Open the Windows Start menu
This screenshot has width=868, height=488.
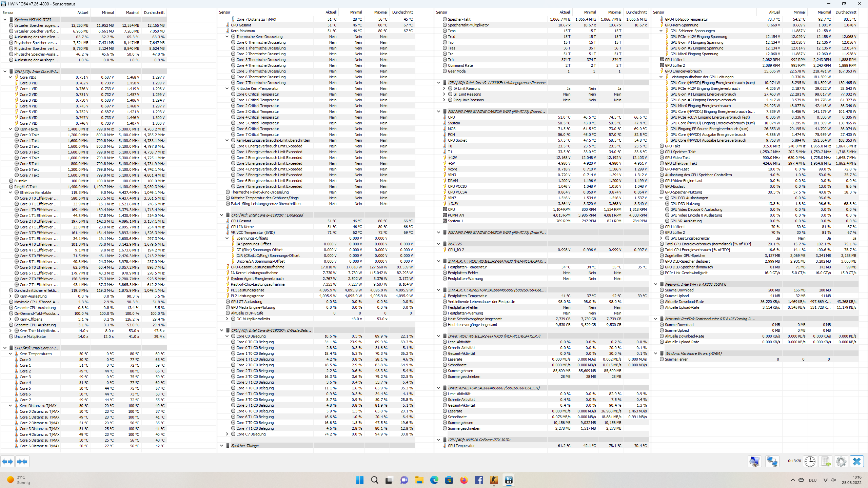click(x=359, y=480)
